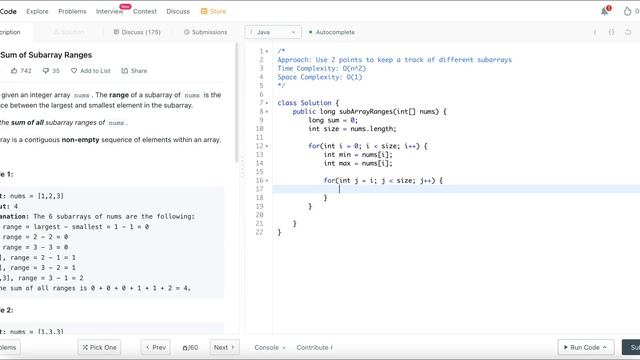The image size is (640, 360).
Task: Collapse fold arrow at line 16 loop
Action: point(267,180)
